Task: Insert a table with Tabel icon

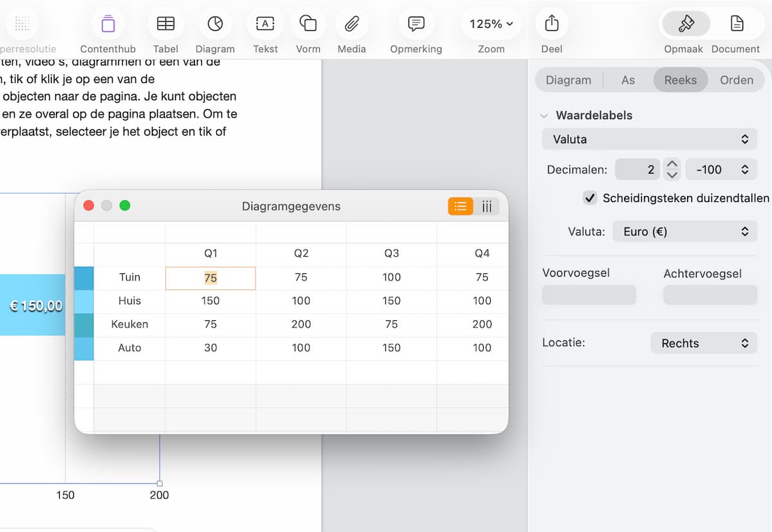Action: [x=165, y=24]
